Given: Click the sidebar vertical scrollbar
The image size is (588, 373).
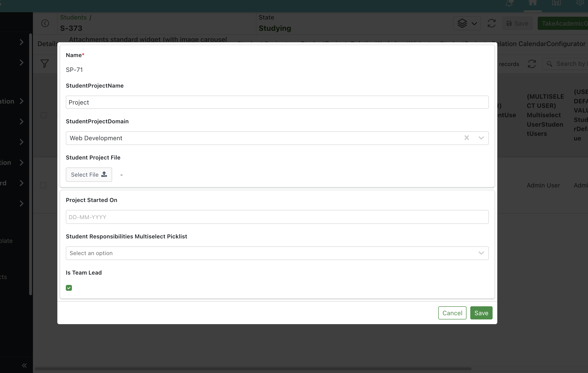Looking at the screenshot, I should (31, 164).
